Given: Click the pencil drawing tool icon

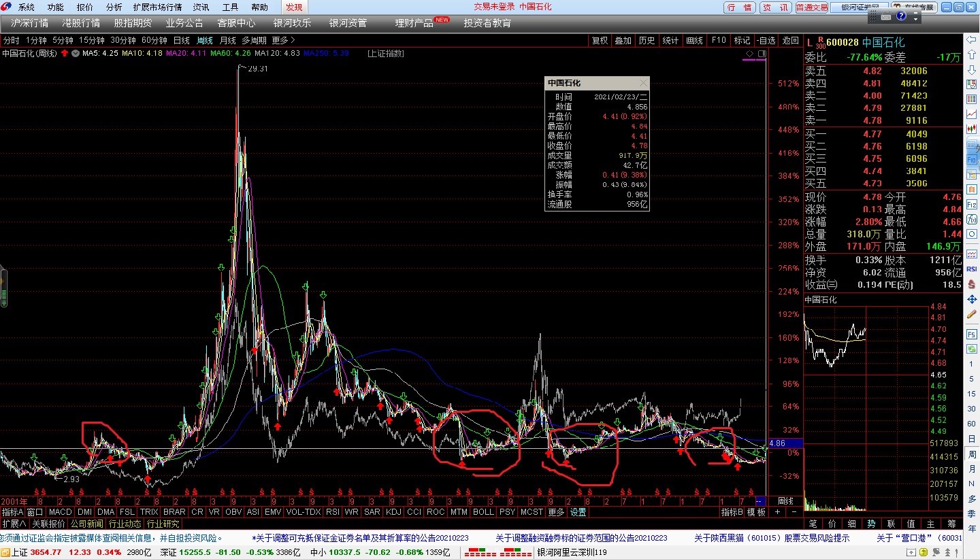Looking at the screenshot, I should [x=972, y=315].
